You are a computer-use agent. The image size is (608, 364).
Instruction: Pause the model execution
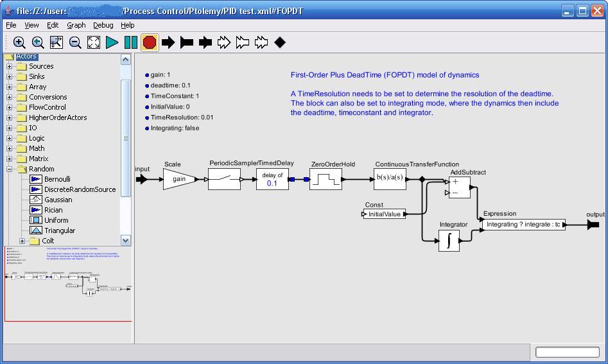coord(131,42)
